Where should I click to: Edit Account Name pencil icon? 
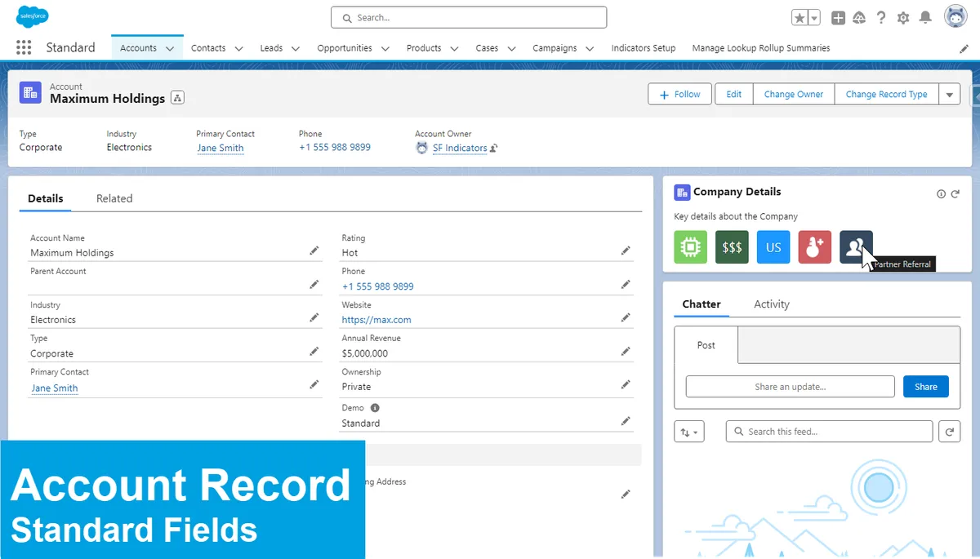(x=314, y=251)
